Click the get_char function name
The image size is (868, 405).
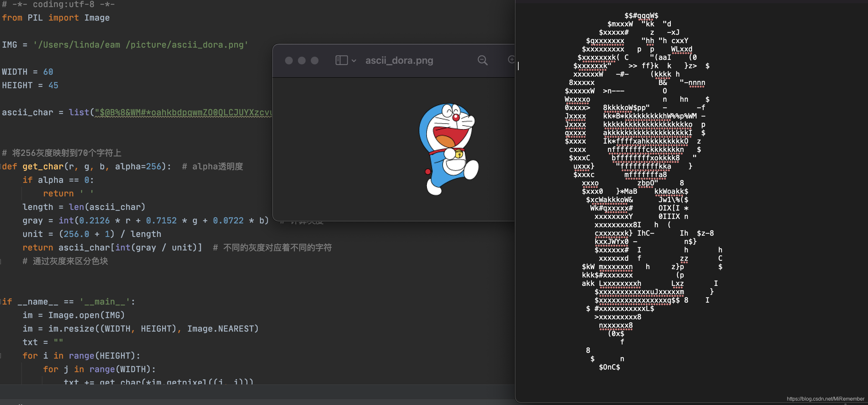click(x=43, y=166)
